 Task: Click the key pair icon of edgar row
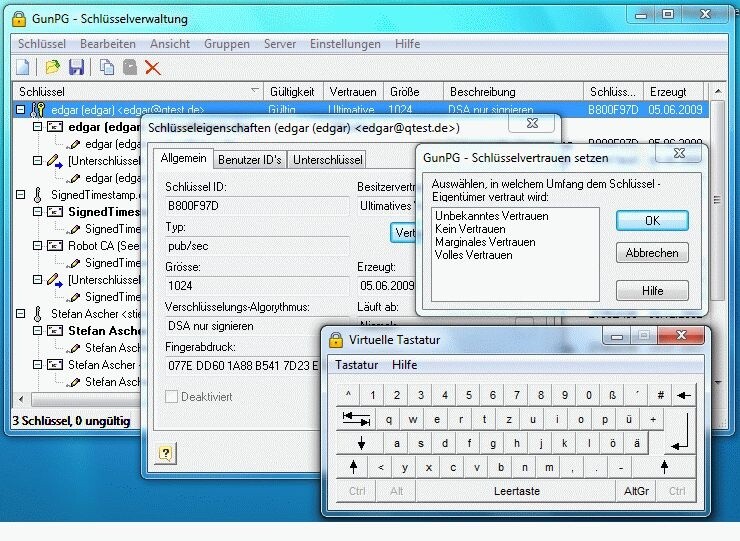[x=37, y=110]
